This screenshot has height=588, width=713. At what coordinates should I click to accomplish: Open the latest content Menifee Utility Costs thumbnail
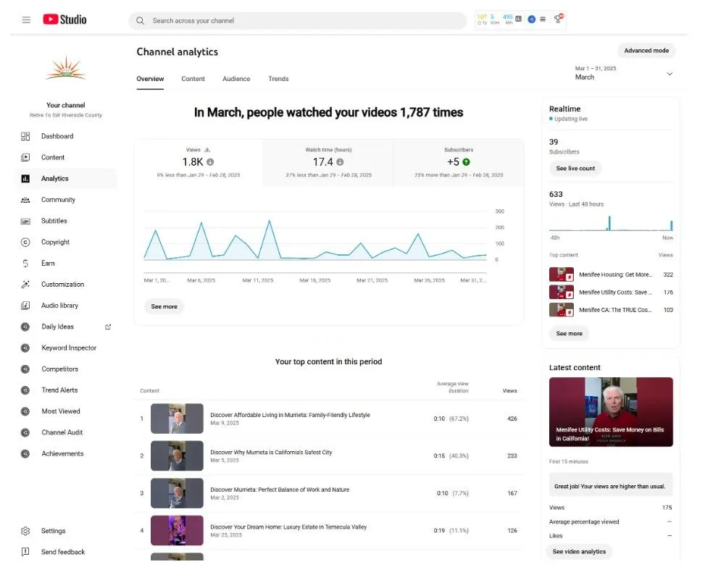(x=611, y=412)
